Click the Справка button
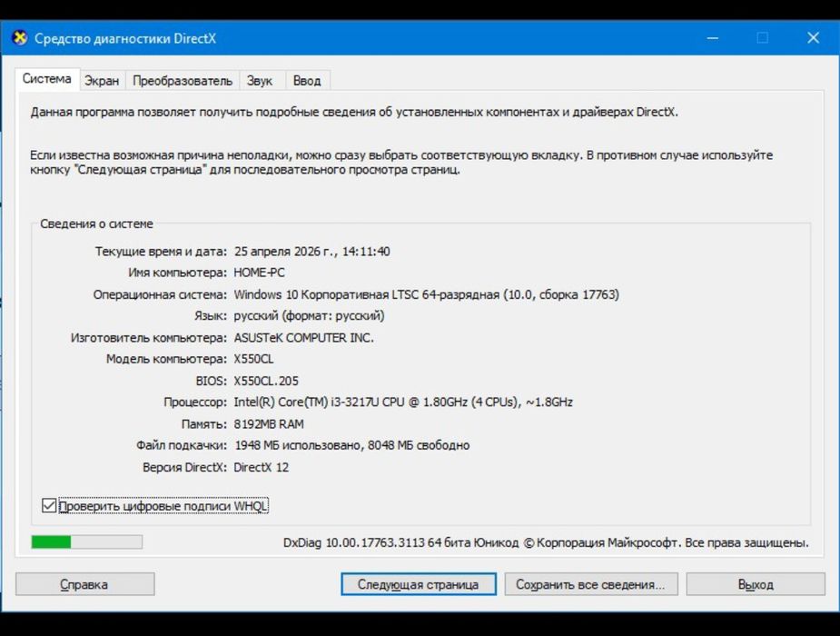 [x=84, y=584]
